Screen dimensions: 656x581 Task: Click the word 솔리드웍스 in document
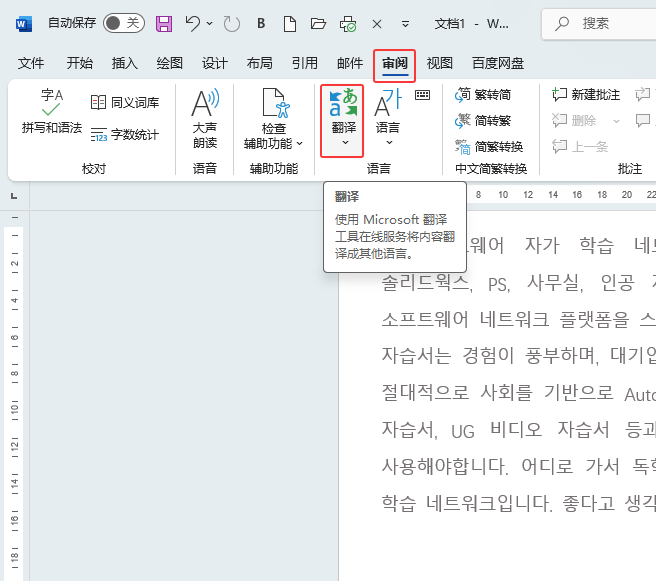click(x=427, y=282)
